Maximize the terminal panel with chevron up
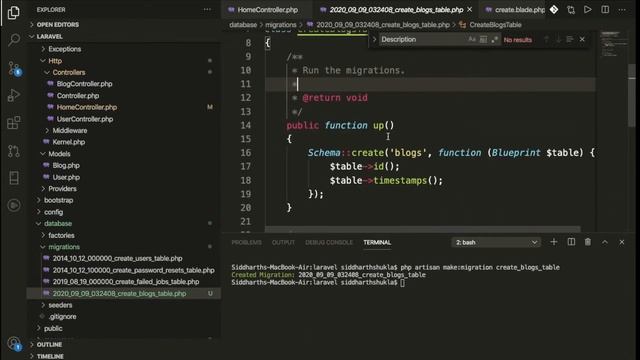Screen dimensions: 640x360 point(605,242)
